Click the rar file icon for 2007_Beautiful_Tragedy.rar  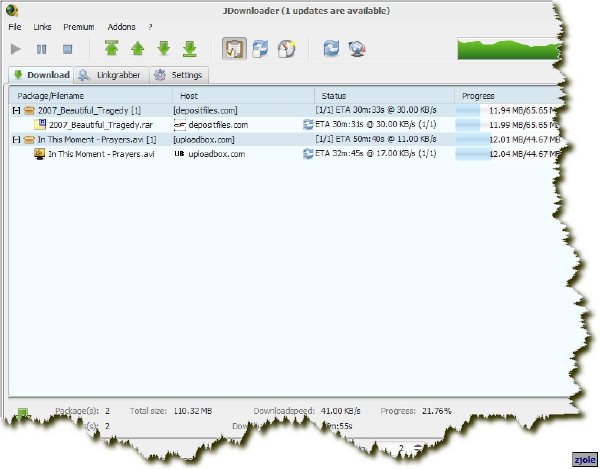[x=40, y=124]
